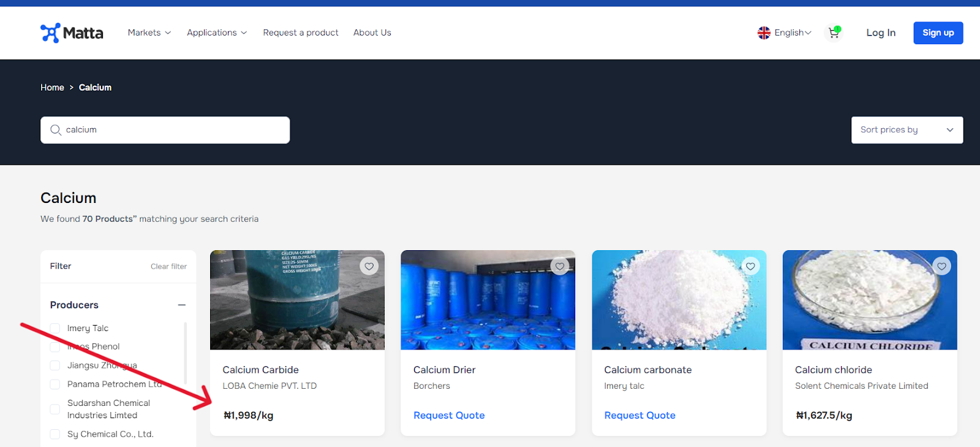Open the Calcium carbonate product title
This screenshot has width=980, height=447.
pyautogui.click(x=648, y=370)
